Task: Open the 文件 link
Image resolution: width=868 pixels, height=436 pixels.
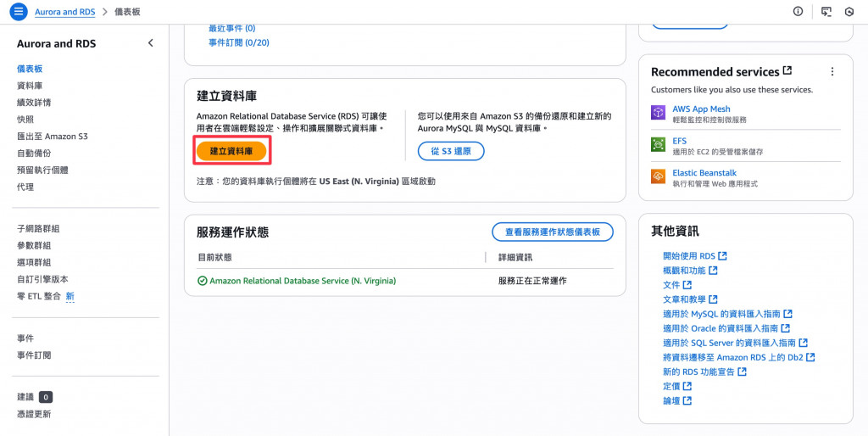Action: pyautogui.click(x=677, y=285)
